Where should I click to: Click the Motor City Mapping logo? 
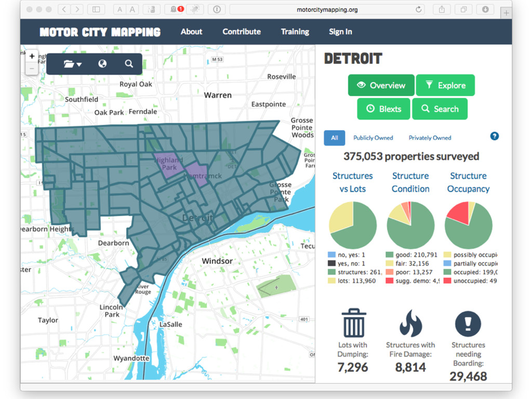[x=100, y=32]
